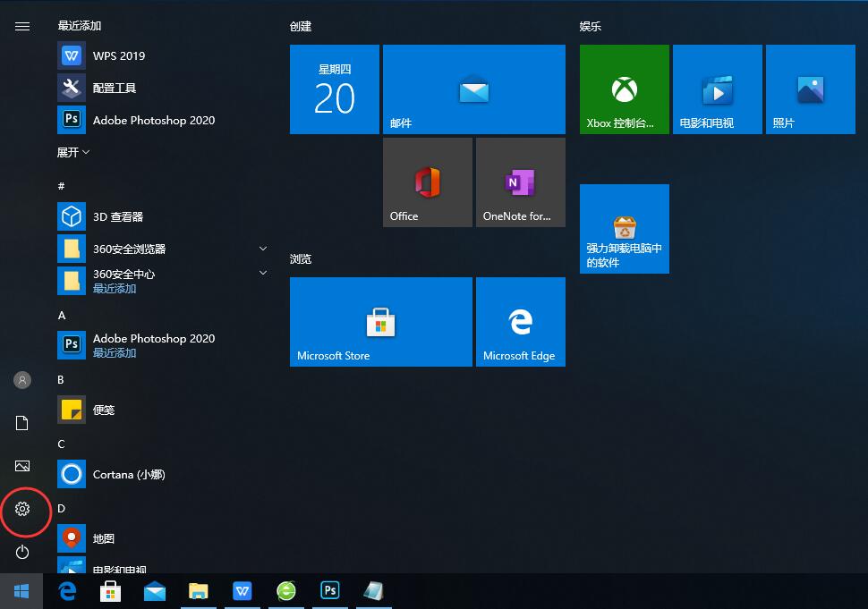Open the user account icon menu
The image size is (868, 609).
pyautogui.click(x=22, y=380)
